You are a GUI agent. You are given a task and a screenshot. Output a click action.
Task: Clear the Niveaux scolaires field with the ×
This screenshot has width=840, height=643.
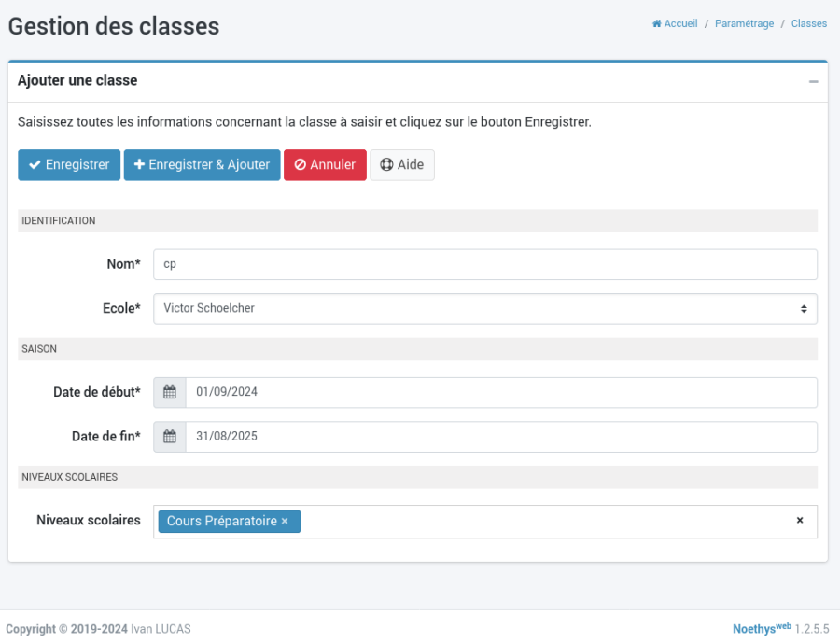click(x=800, y=521)
